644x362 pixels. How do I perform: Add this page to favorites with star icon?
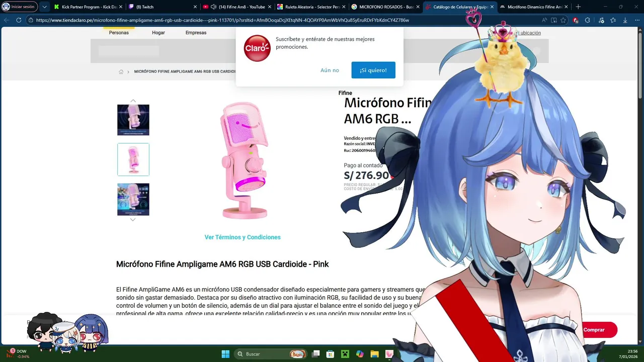tap(563, 20)
